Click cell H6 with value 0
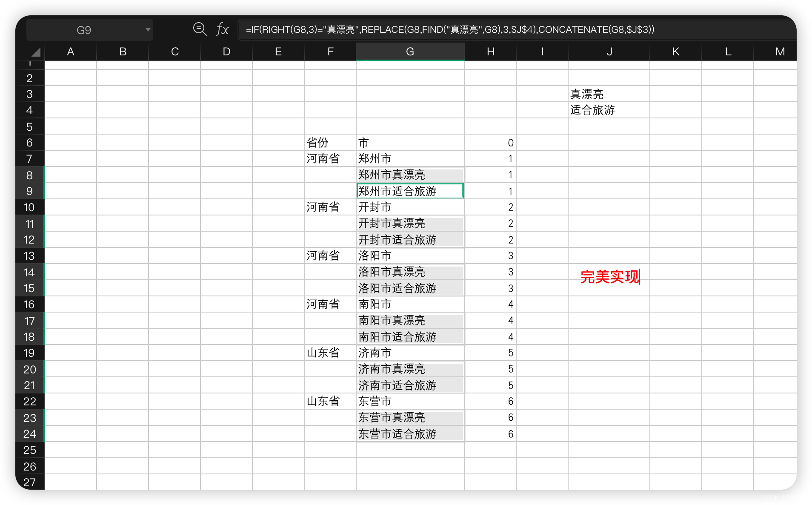Image resolution: width=812 pixels, height=505 pixels. tap(490, 143)
